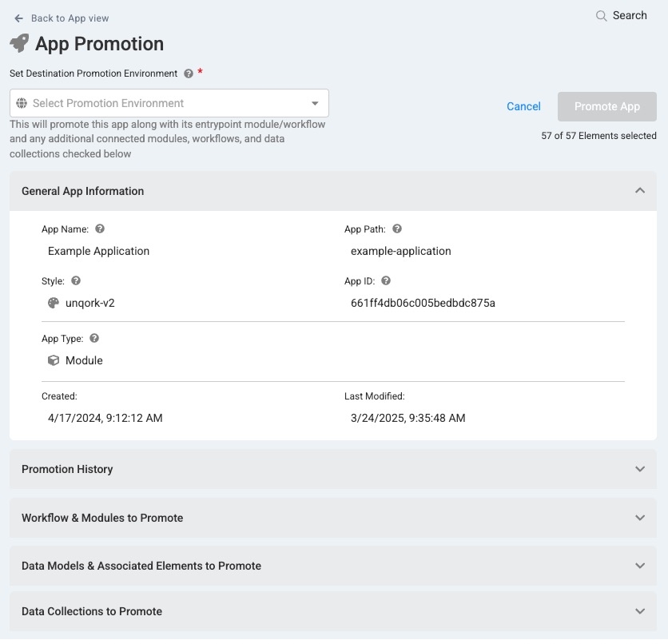
Task: Click the Data Models & Associated Elements title
Action: click(141, 566)
